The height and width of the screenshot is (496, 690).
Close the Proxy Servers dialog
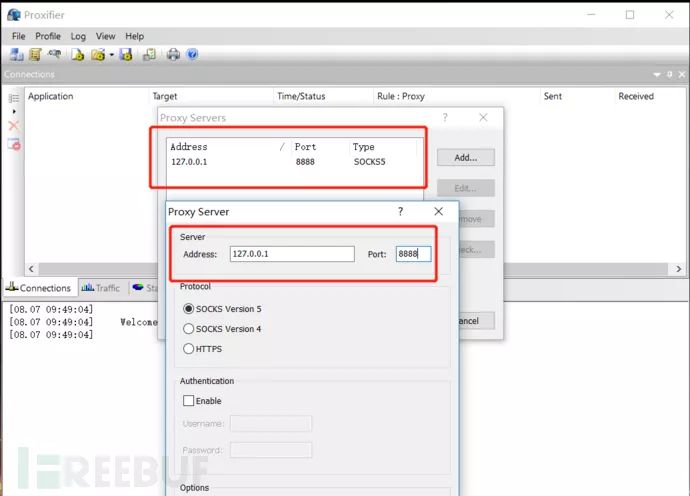[x=483, y=118]
